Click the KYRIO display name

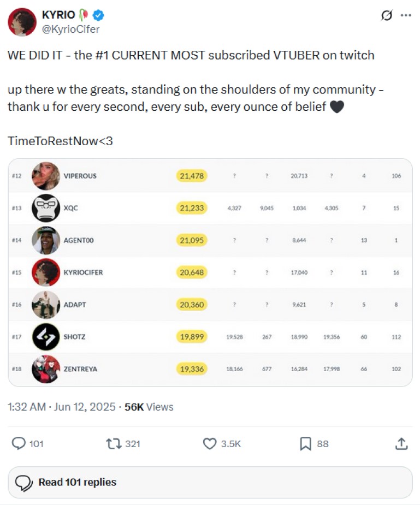coord(58,15)
